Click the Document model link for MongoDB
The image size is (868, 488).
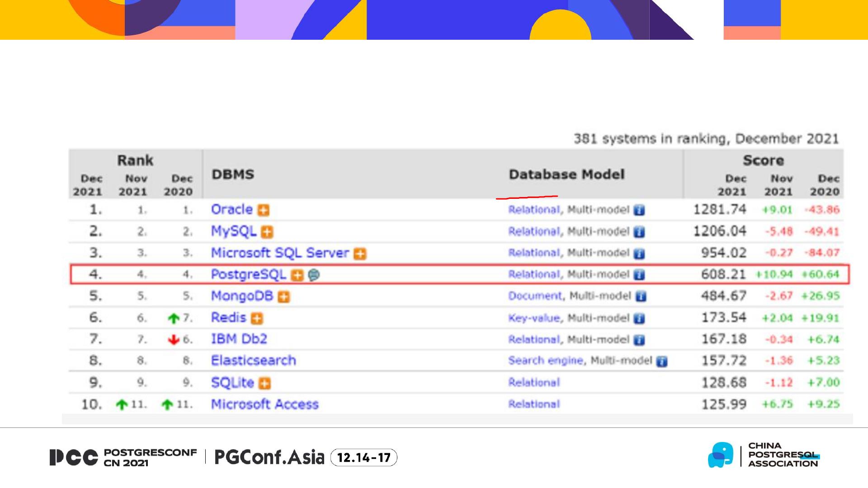(535, 296)
